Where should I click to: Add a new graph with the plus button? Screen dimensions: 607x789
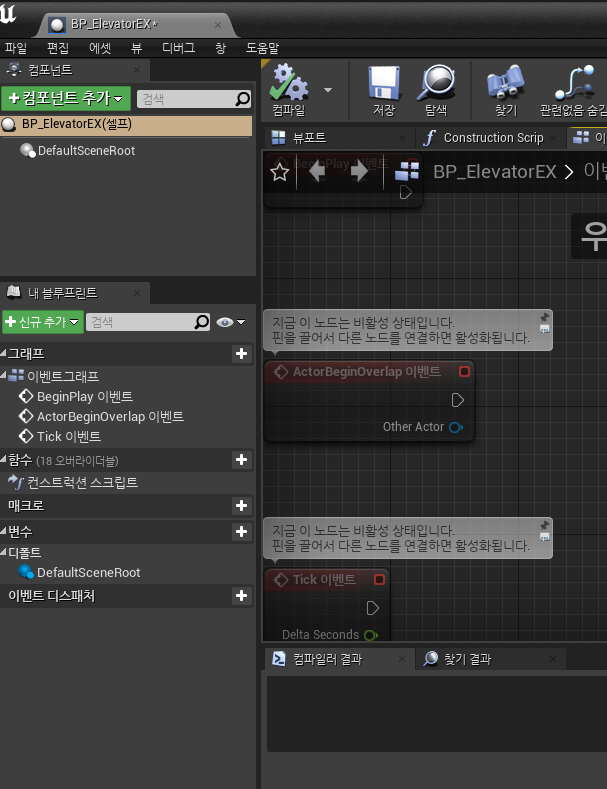tap(242, 354)
